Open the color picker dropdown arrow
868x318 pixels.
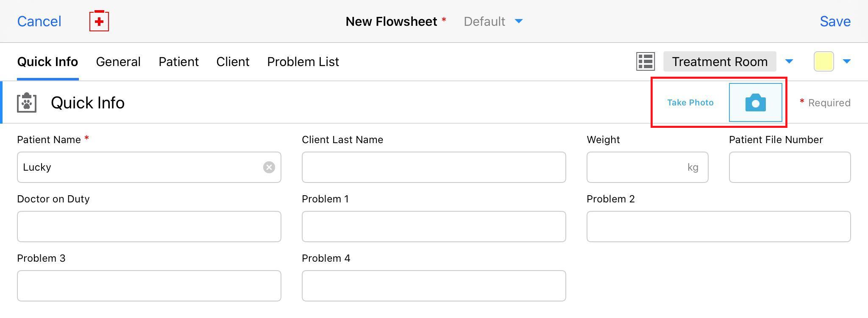846,62
